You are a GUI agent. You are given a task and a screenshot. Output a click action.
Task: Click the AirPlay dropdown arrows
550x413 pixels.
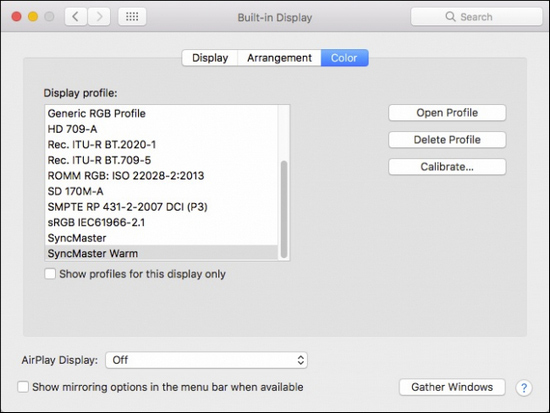point(301,360)
